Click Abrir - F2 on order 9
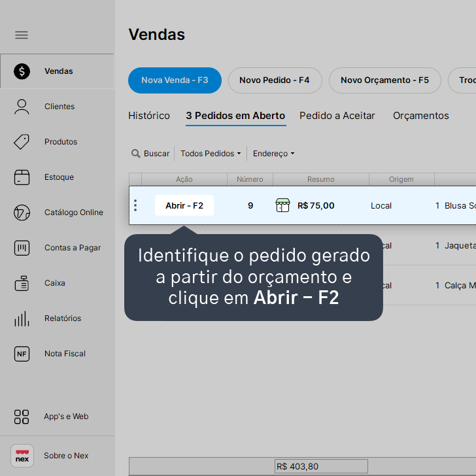476x476 pixels. tap(184, 205)
